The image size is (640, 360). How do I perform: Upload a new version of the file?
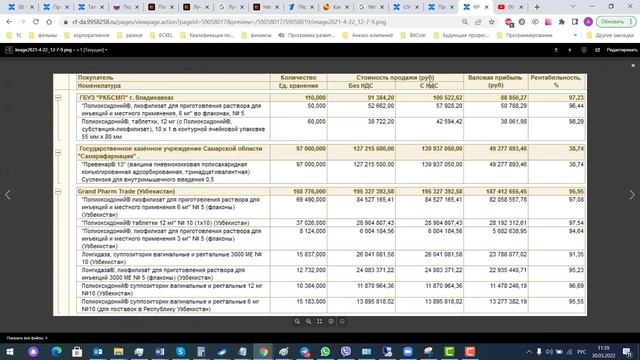[x=570, y=50]
